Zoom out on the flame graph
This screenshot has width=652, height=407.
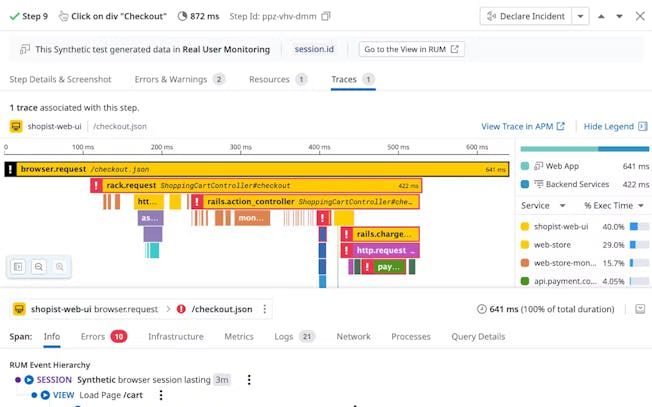39,267
